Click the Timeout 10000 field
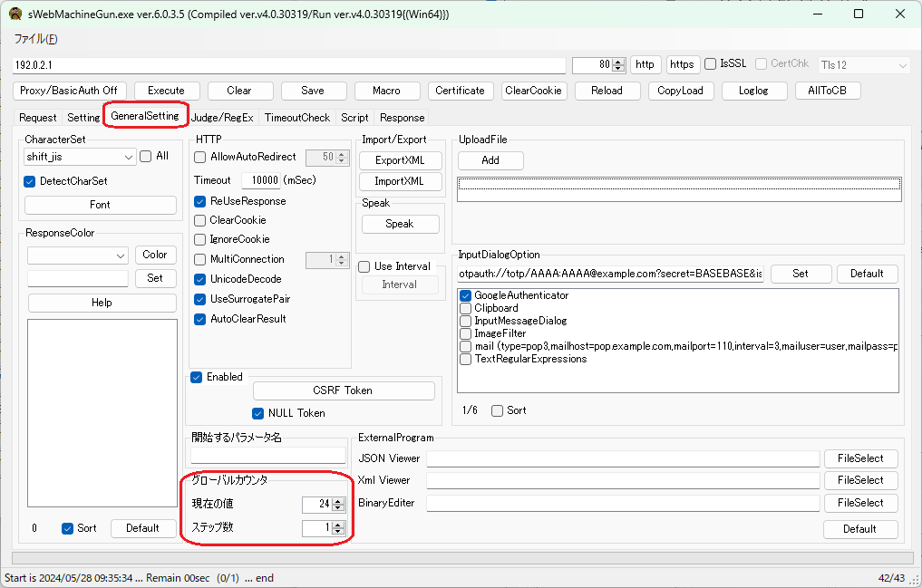This screenshot has height=588, width=922. coord(260,180)
